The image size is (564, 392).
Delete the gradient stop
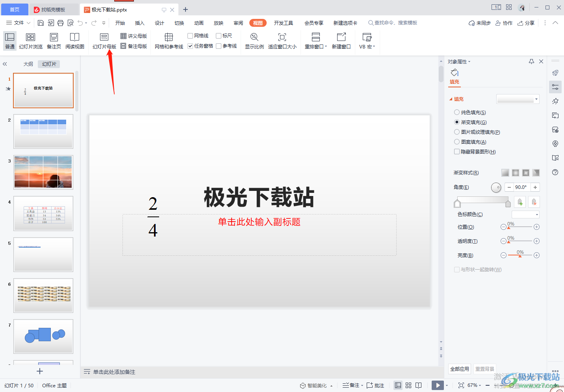(x=534, y=202)
